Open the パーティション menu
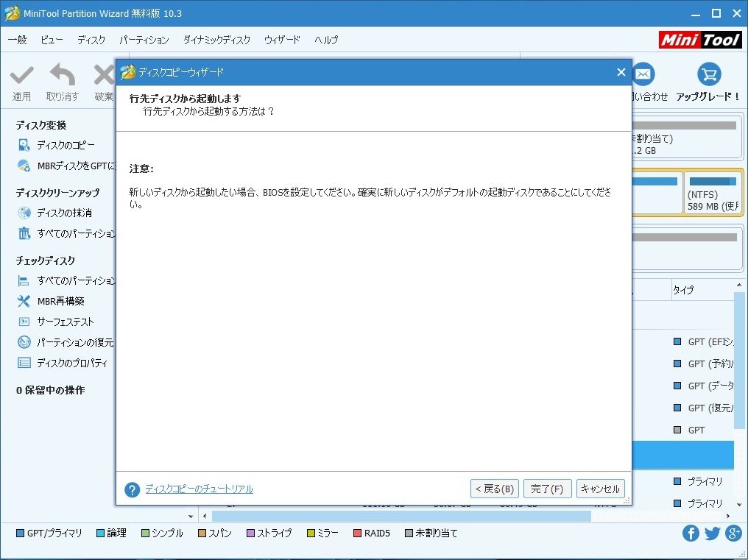748x560 pixels. pos(144,40)
